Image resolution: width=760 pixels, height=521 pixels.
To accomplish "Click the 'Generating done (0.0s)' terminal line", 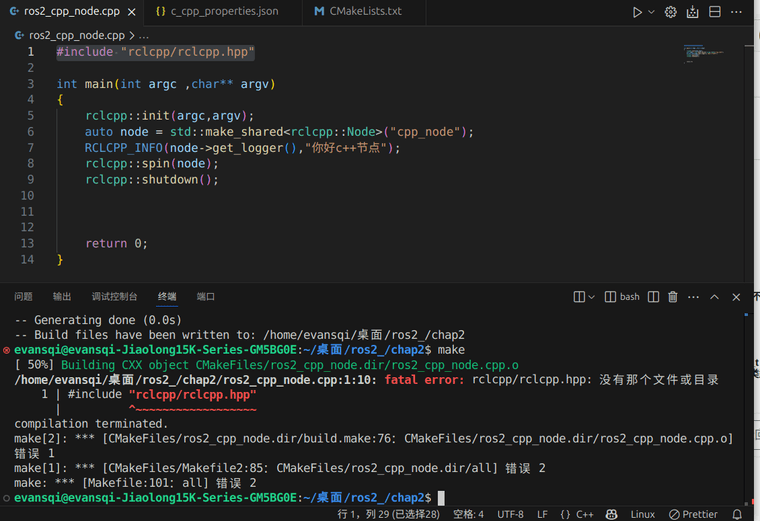I will [98, 320].
